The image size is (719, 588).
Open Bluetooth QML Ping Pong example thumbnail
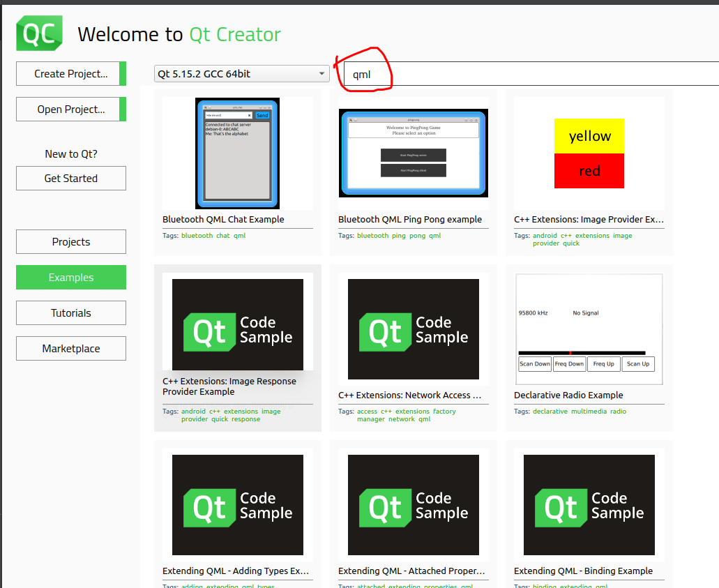[413, 153]
